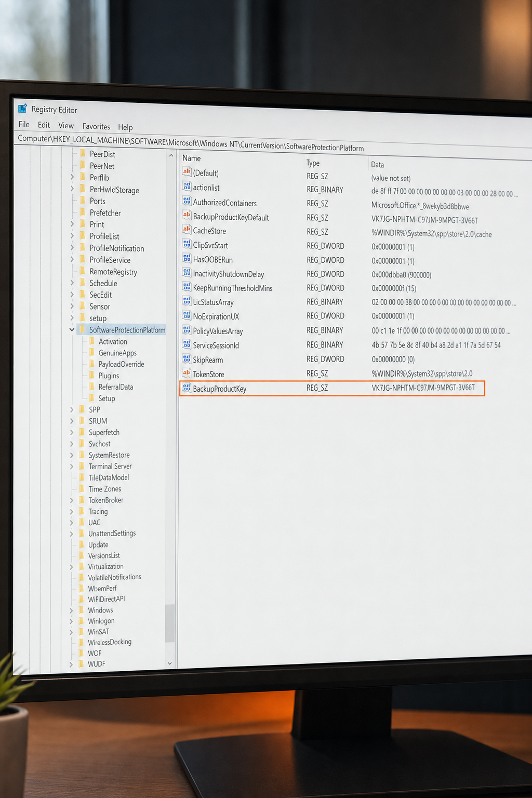Screen dimensions: 532x798
Task: Open the Help menu
Action: click(125, 127)
